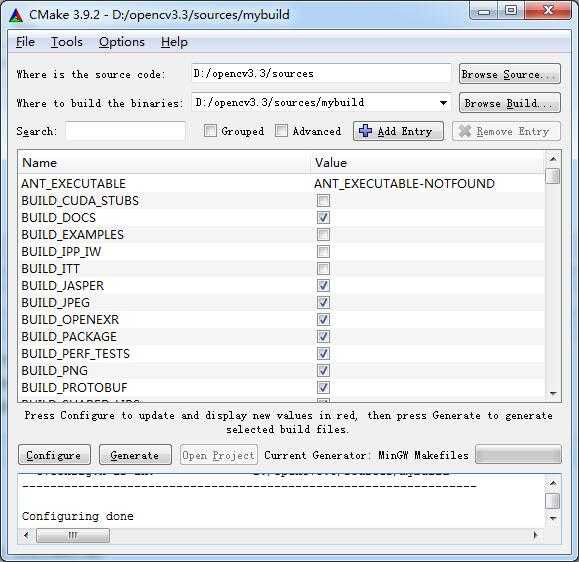This screenshot has width=579, height=562.
Task: Click output log scroll down arrow
Action: point(553,518)
